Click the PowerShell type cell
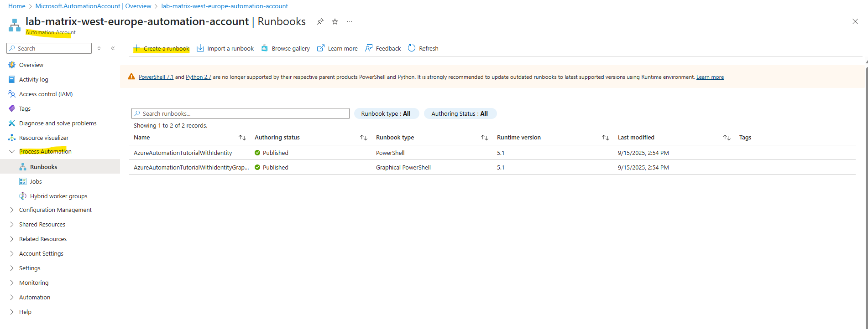868x329 pixels. pos(390,153)
